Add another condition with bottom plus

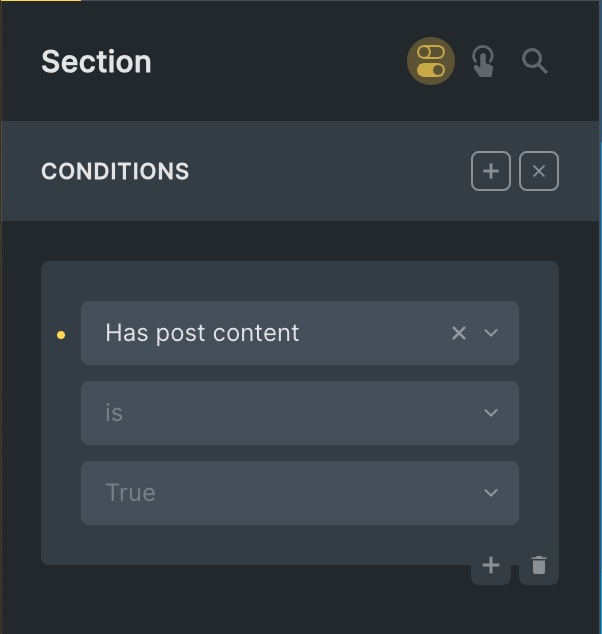tap(491, 566)
